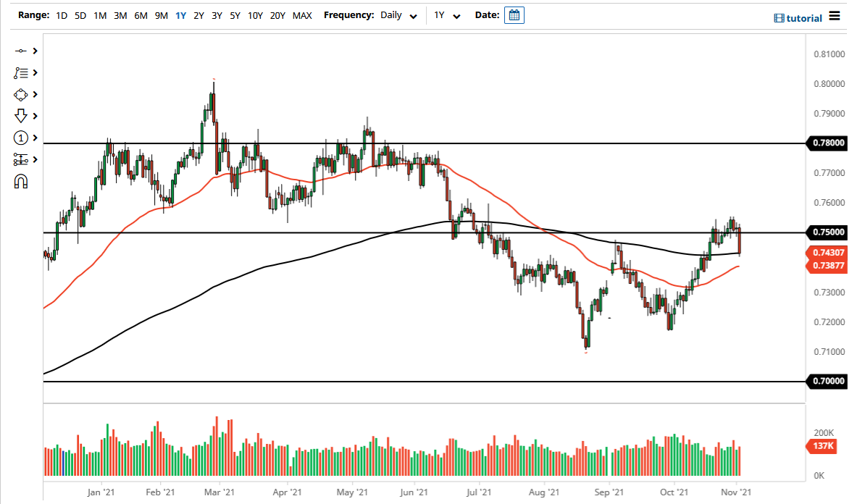
Task: Select the trend line drawing tool
Action: pos(21,51)
